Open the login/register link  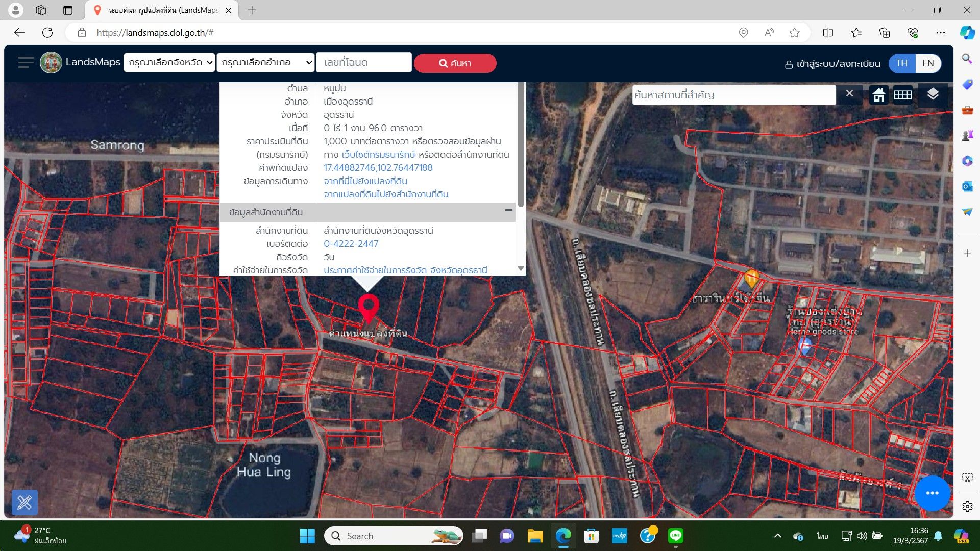pyautogui.click(x=832, y=64)
